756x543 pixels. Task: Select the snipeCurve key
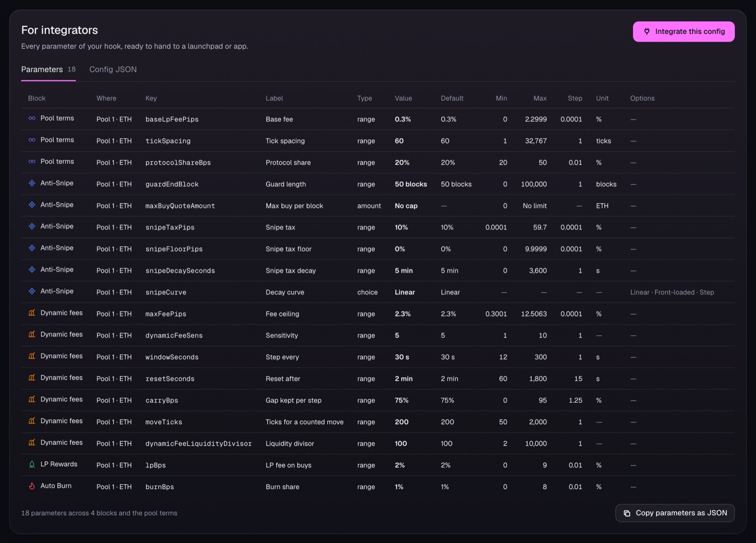pyautogui.click(x=166, y=293)
